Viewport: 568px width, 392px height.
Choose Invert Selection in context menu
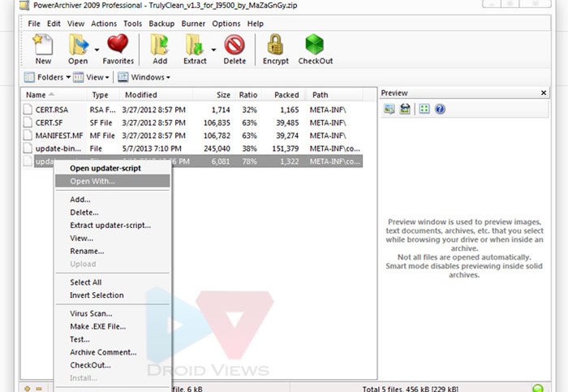coord(112,295)
